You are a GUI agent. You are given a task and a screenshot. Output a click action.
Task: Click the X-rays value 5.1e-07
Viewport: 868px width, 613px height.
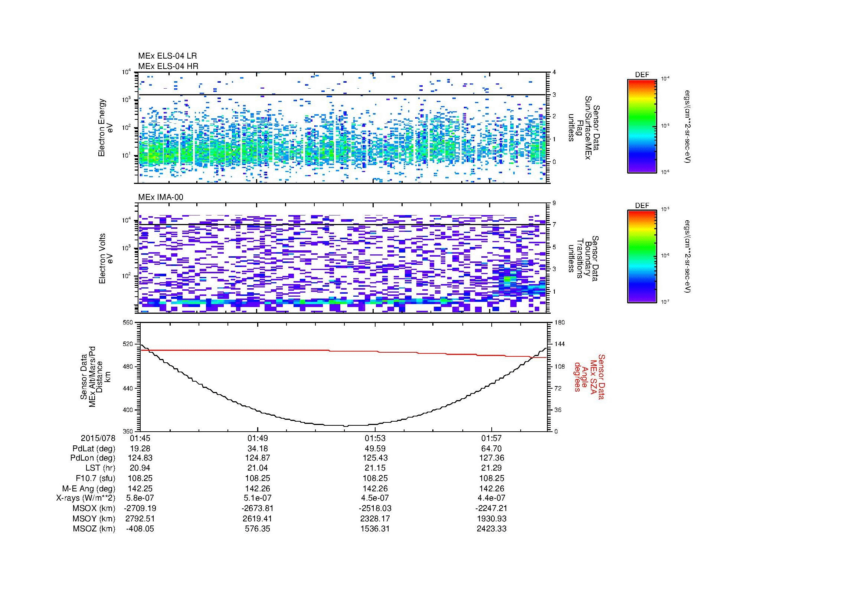point(258,498)
